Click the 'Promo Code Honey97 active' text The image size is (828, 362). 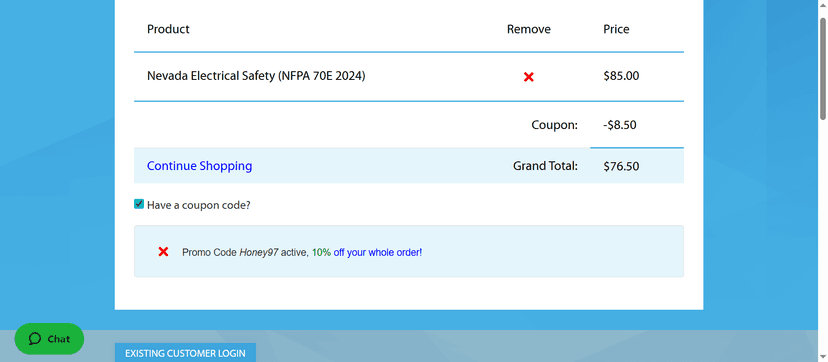[244, 252]
